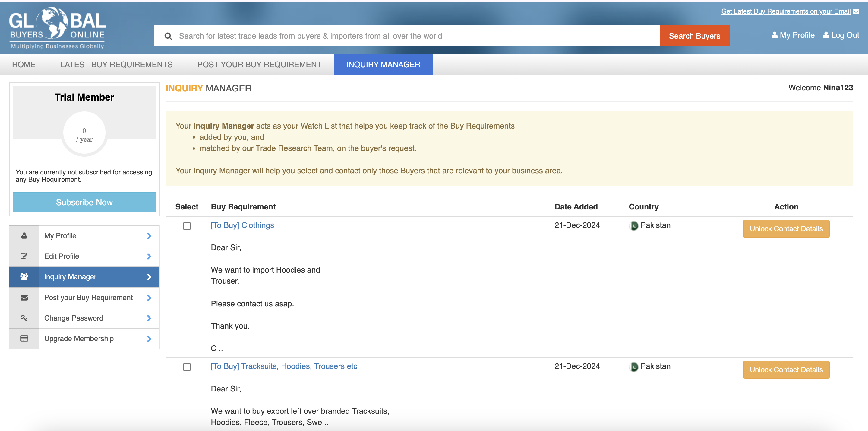
Task: Click the envelope icon beside email requirements link
Action: pos(856,11)
